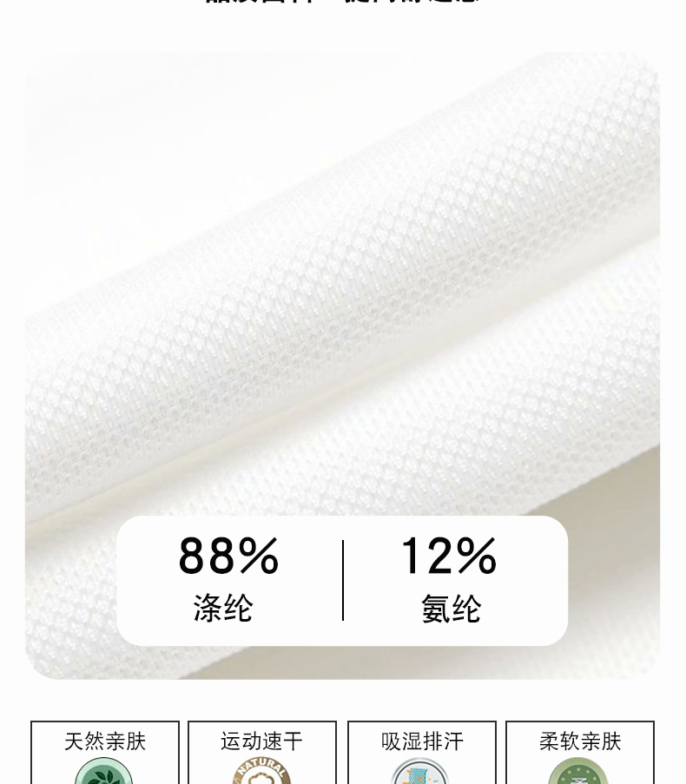Click the green soft badge under 柔软亲肤
Viewport: 686px width, 784px height.
579,771
